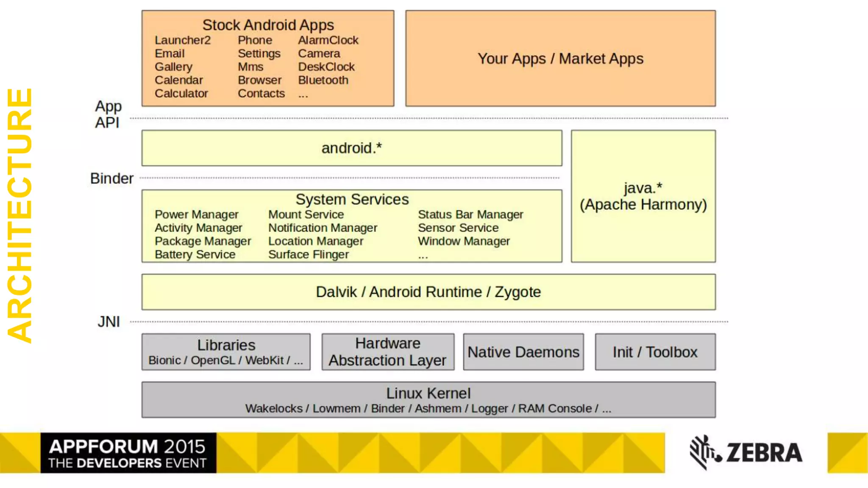Screen dimensions: 868x488
Task: Click the Binder boundary label
Action: coord(111,178)
